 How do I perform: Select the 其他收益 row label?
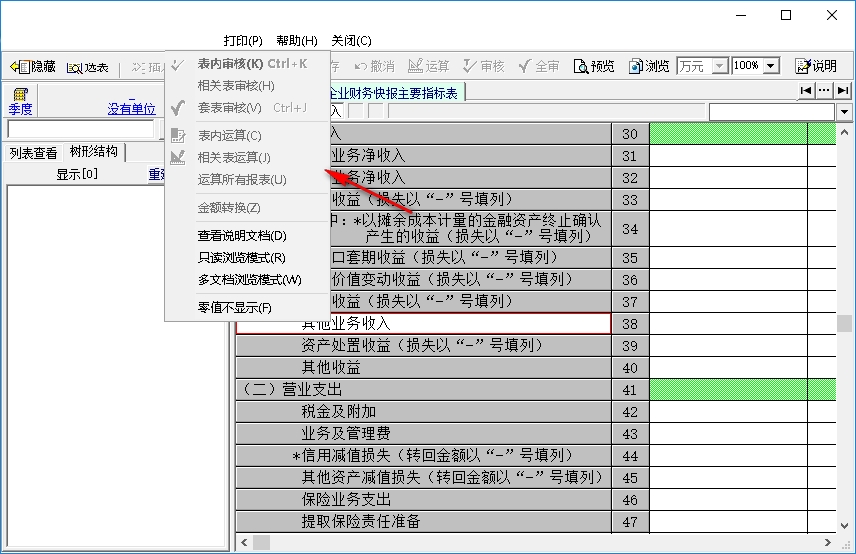point(423,368)
